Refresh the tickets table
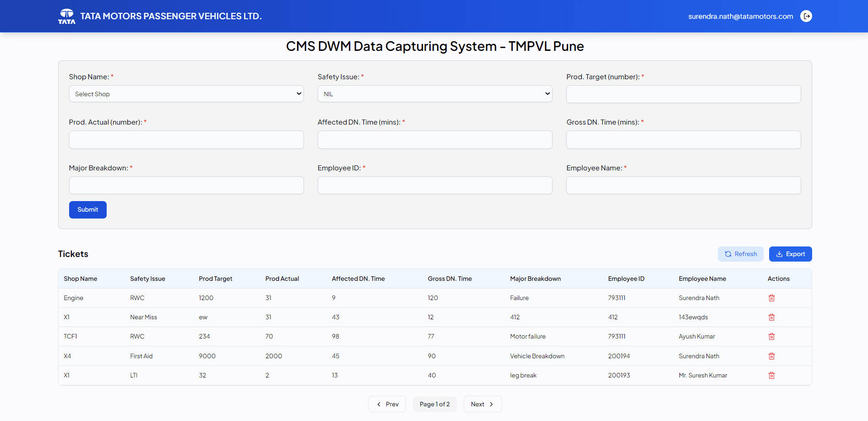This screenshot has width=868, height=421. tap(740, 254)
